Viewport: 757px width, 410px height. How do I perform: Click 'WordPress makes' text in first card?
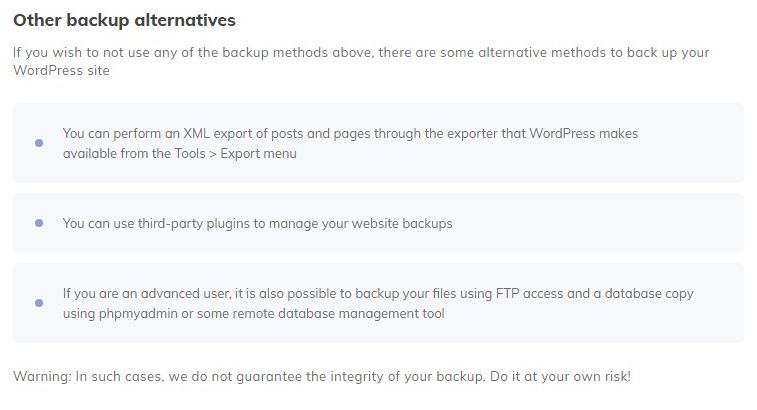click(584, 133)
